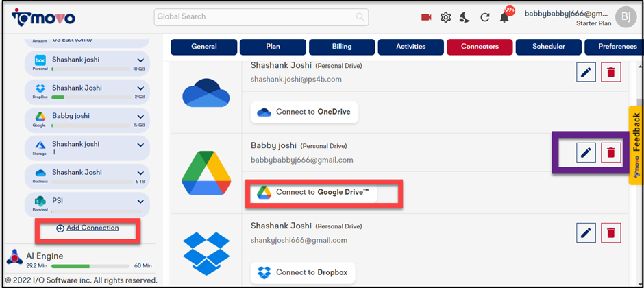This screenshot has width=644, height=288.
Task: Open the settings gear icon
Action: point(445,17)
